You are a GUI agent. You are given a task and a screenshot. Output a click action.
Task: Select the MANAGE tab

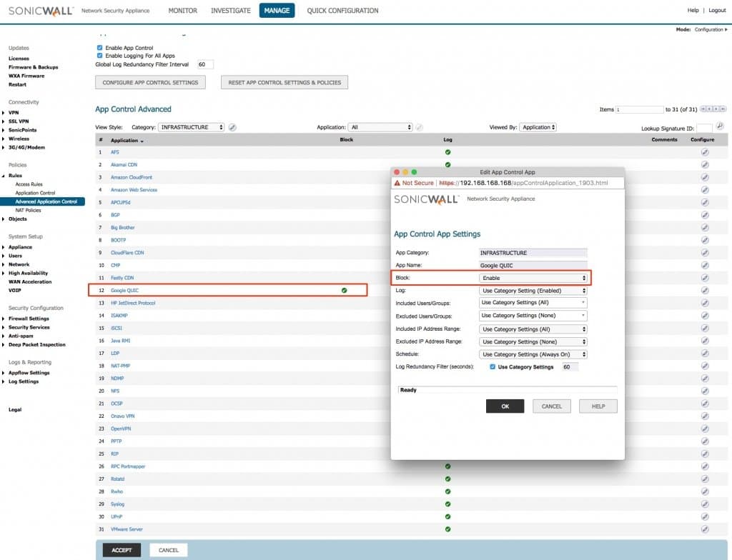[277, 10]
